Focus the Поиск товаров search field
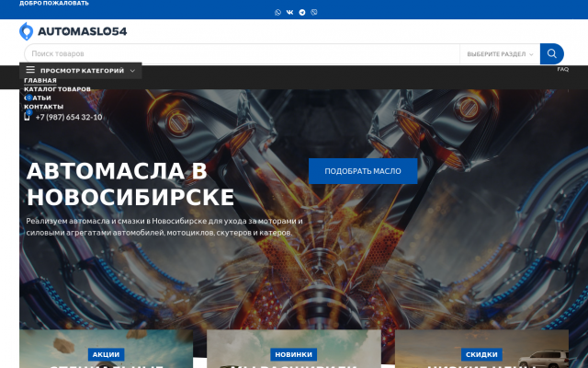This screenshot has width=588, height=368. [x=242, y=53]
